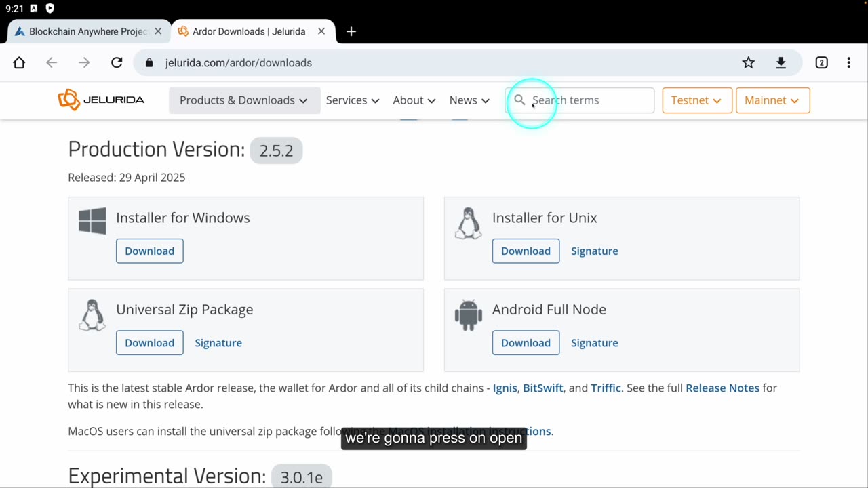This screenshot has width=868, height=488.
Task: Go forward with the forward arrow
Action: 84,62
